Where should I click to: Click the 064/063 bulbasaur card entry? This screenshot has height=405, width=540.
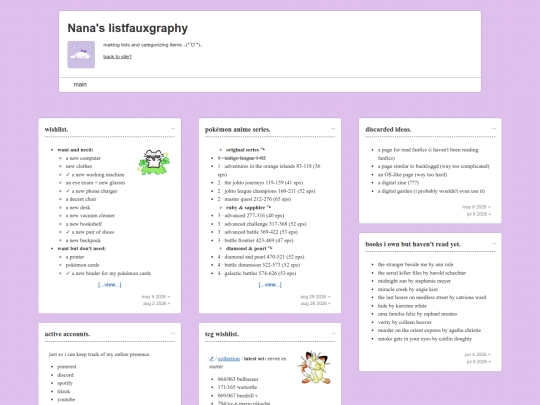click(x=238, y=379)
